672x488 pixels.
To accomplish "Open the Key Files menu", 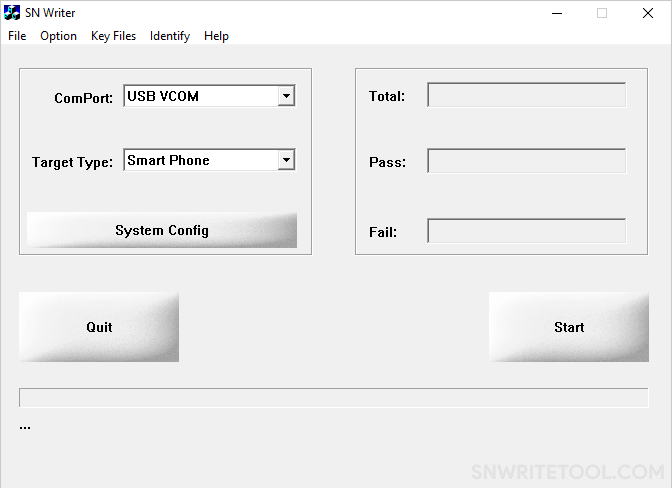I will [x=113, y=36].
